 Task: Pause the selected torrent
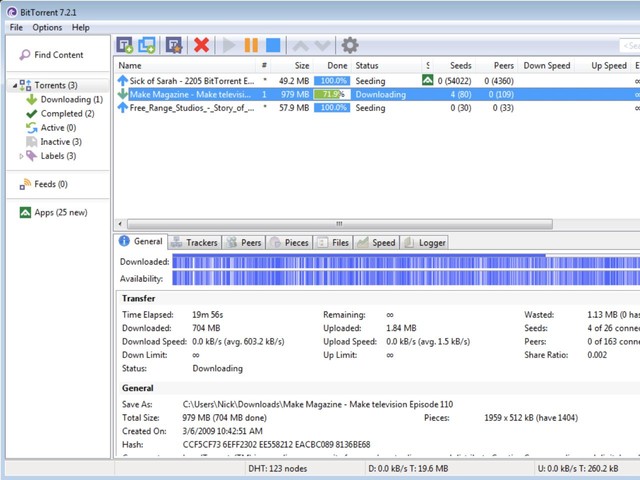(251, 45)
